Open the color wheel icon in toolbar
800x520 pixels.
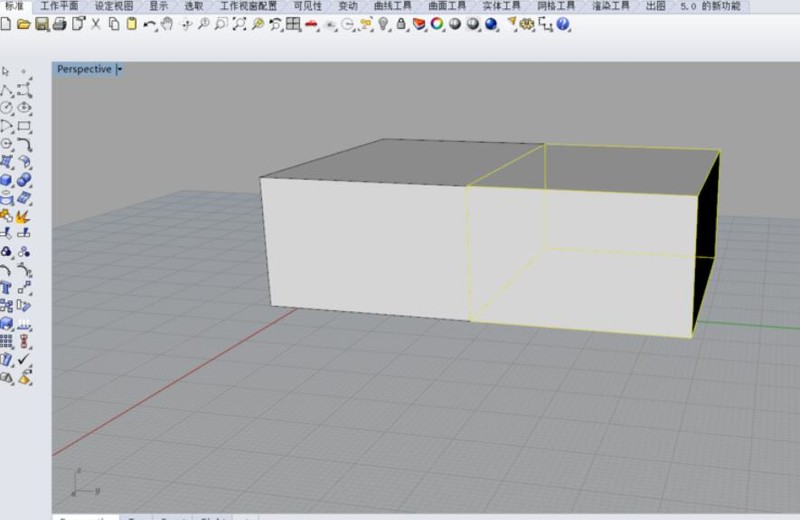pyautogui.click(x=437, y=24)
